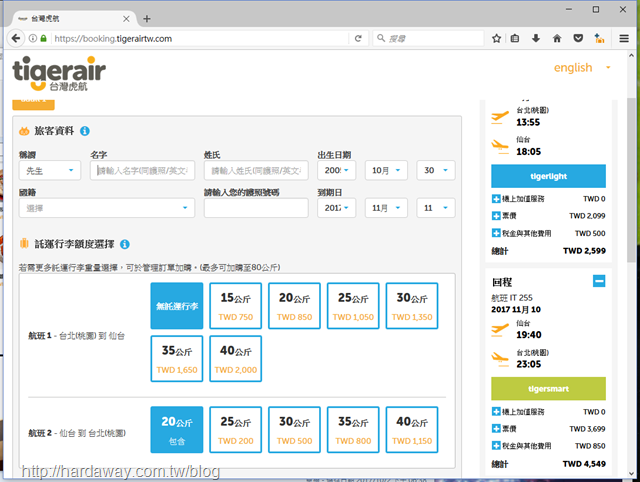Open the expiry month dropdown showing 11月
The height and width of the screenshot is (482, 640).
click(386, 208)
